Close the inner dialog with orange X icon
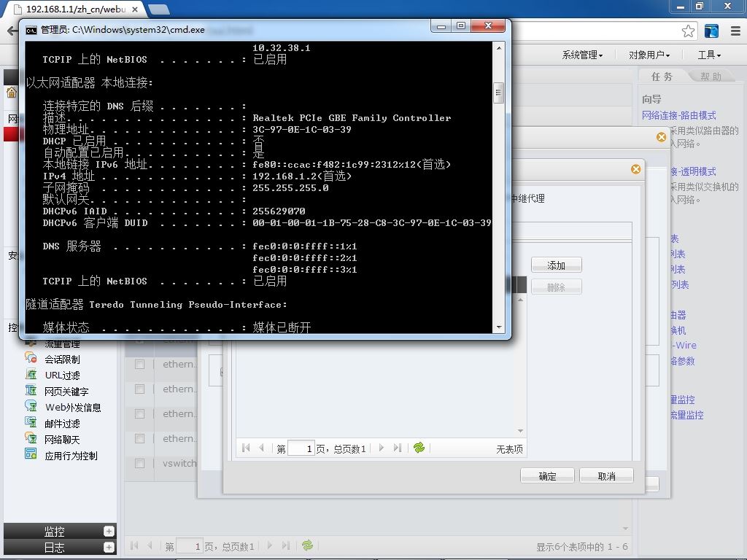The image size is (747, 560). (635, 169)
